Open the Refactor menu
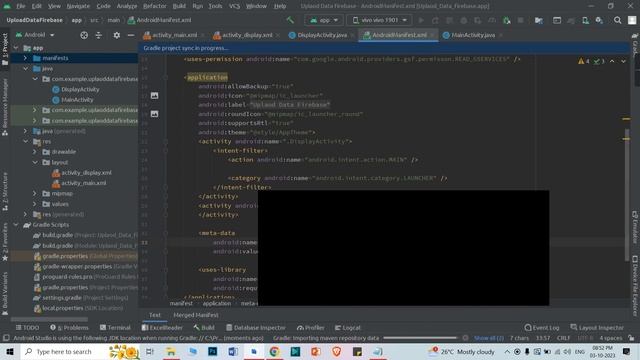The image size is (640, 360). click(x=155, y=6)
